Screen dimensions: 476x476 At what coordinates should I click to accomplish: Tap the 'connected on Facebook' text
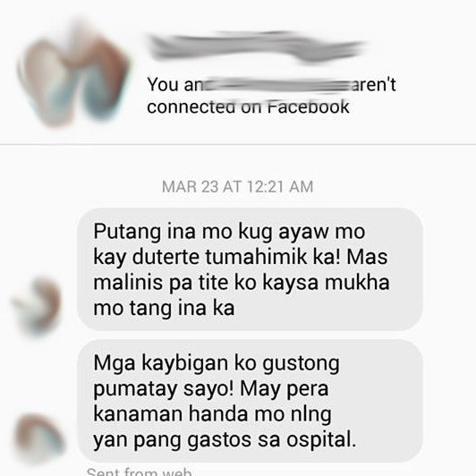tap(248, 106)
